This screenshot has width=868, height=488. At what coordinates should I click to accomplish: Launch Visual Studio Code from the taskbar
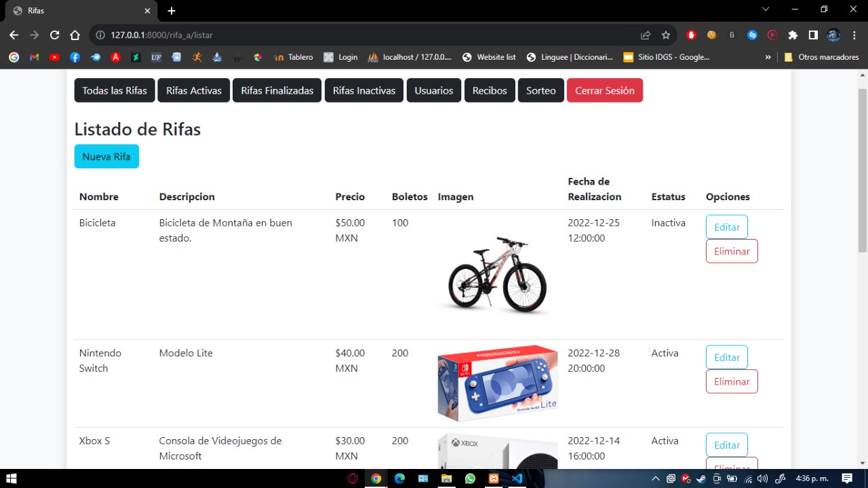point(517,478)
